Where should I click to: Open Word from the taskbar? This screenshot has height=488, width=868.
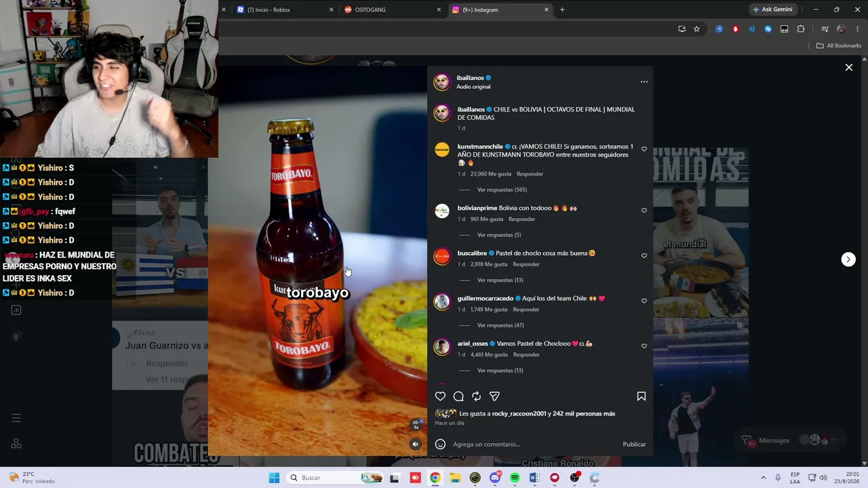[x=534, y=478]
